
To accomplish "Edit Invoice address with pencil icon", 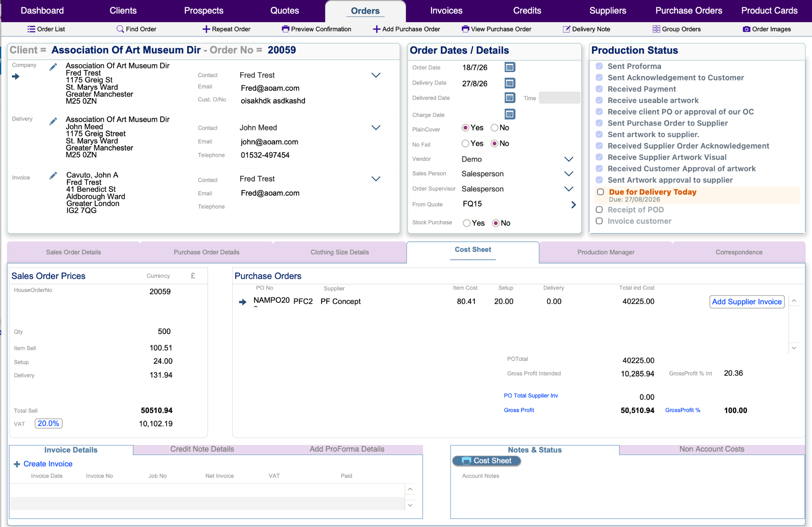I will [53, 176].
